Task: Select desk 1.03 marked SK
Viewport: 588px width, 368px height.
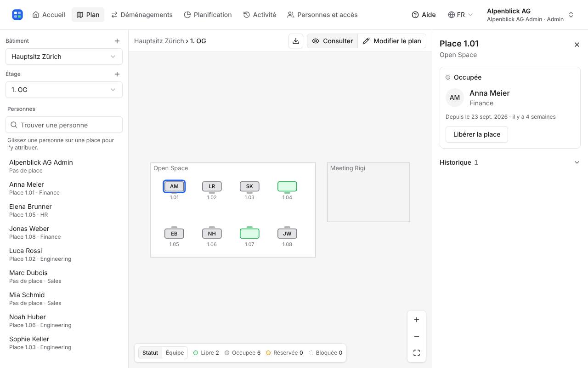Action: 249,186
